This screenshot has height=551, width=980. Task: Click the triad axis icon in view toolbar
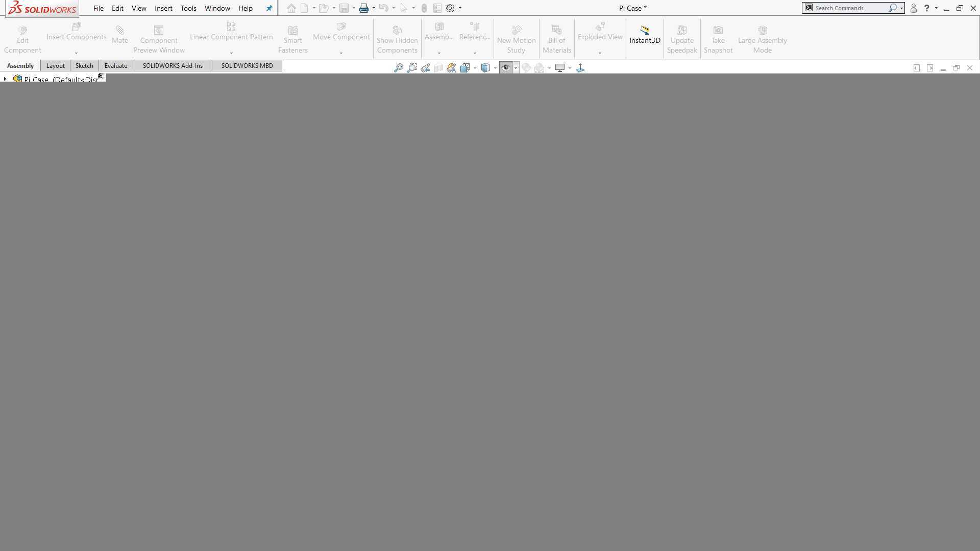click(x=580, y=68)
